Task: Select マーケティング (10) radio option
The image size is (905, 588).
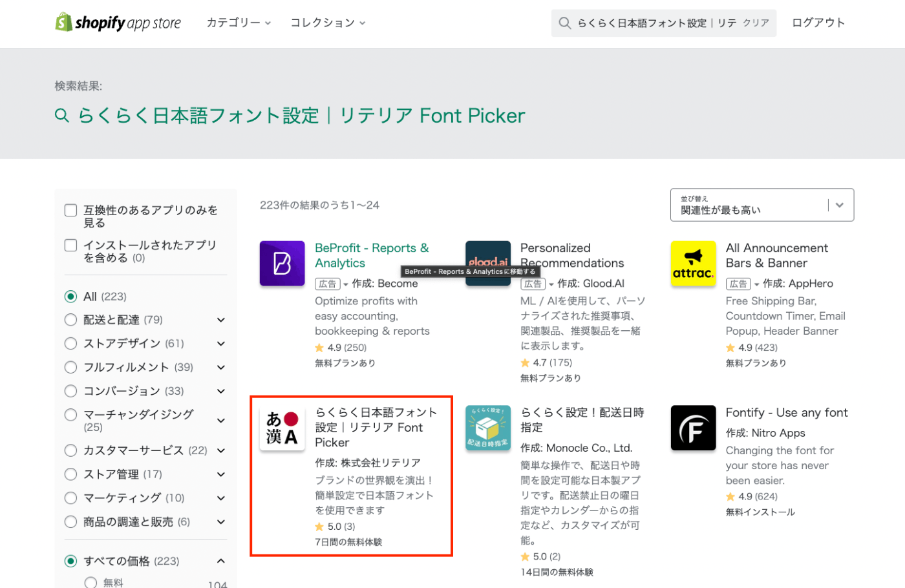Action: [71, 498]
